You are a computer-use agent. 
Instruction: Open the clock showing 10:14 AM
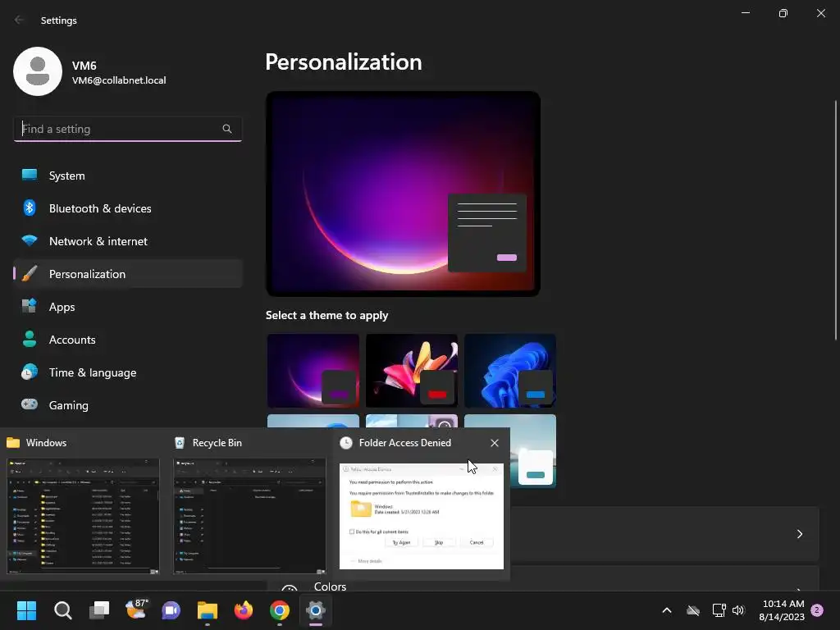782,610
